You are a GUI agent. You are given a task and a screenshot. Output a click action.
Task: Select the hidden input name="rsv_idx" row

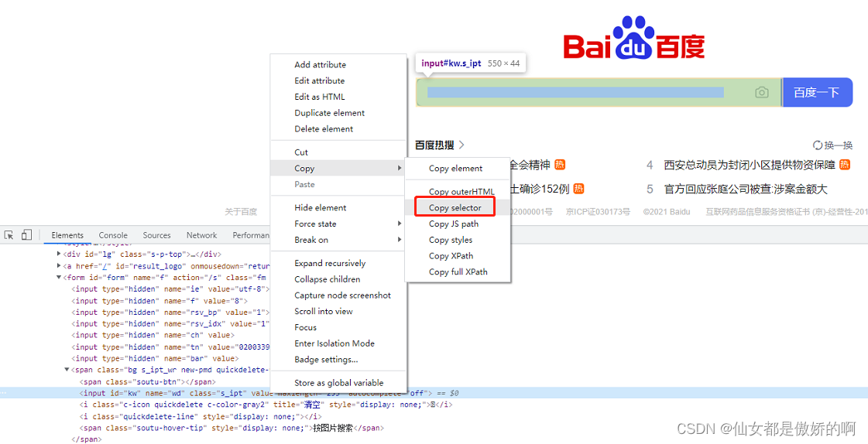click(170, 324)
